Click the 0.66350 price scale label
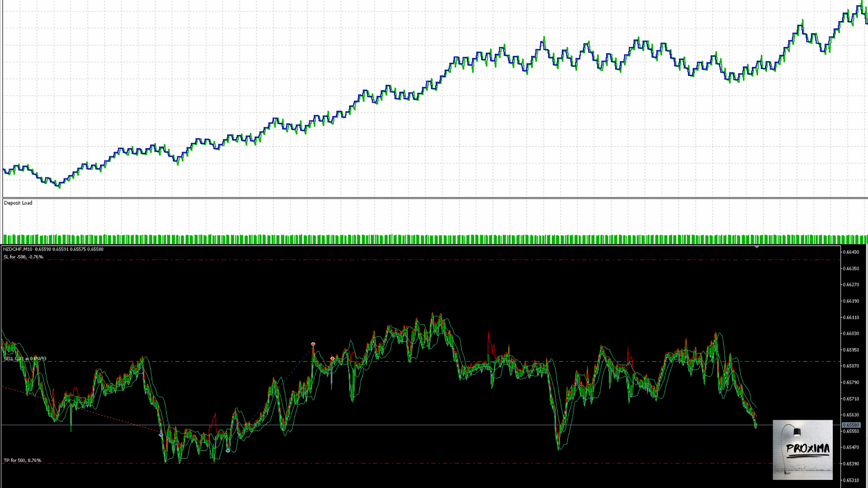The image size is (868, 488). click(x=852, y=268)
